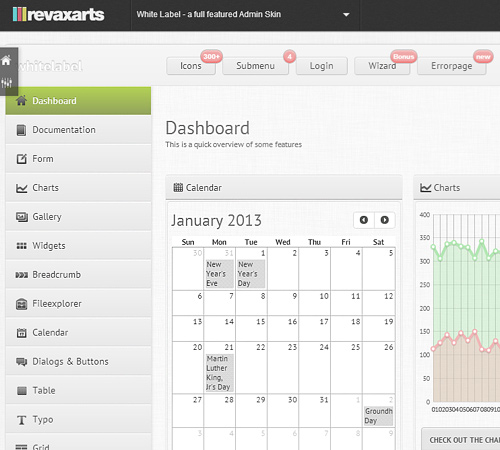Open the Dashboard menu item
This screenshot has width=500, height=450.
click(78, 101)
